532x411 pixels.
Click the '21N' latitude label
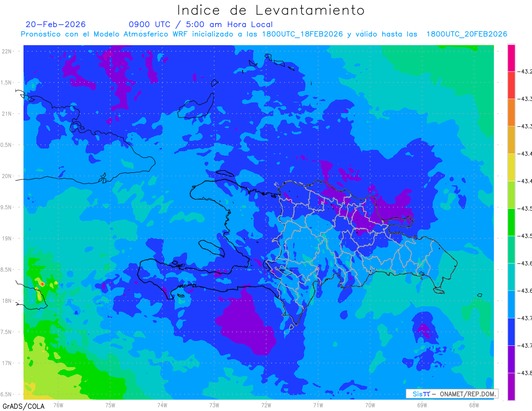click(6, 114)
